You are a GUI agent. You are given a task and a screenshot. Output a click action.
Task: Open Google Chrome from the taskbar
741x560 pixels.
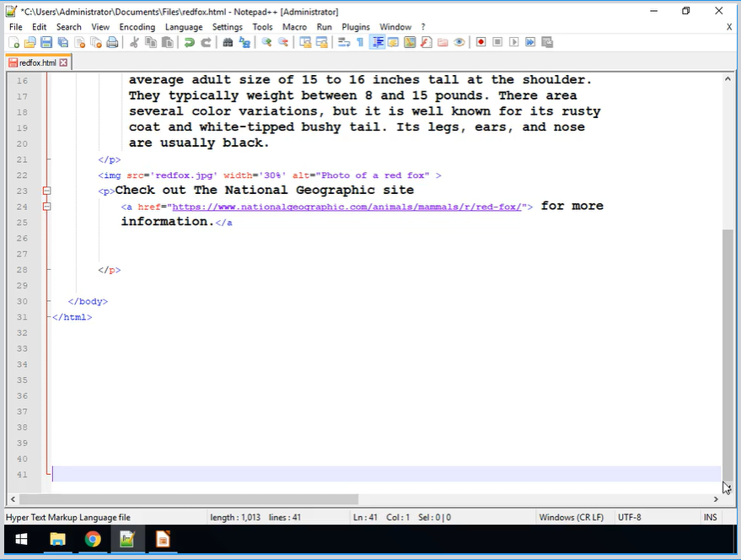coord(93,539)
